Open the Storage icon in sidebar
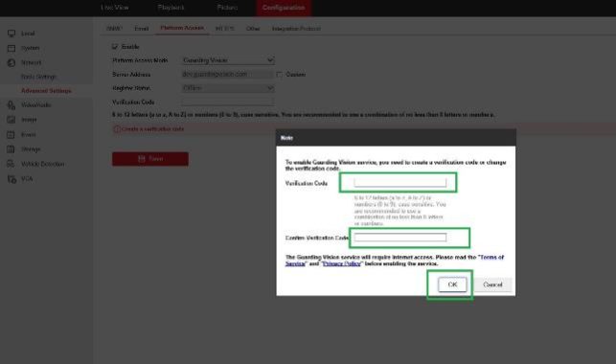This screenshot has width=616, height=364. click(x=11, y=149)
